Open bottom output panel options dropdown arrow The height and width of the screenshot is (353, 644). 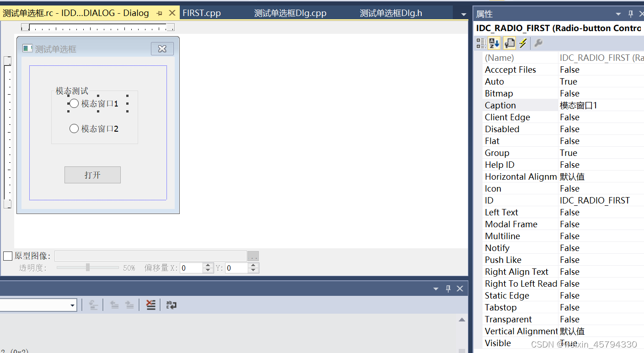click(x=436, y=289)
